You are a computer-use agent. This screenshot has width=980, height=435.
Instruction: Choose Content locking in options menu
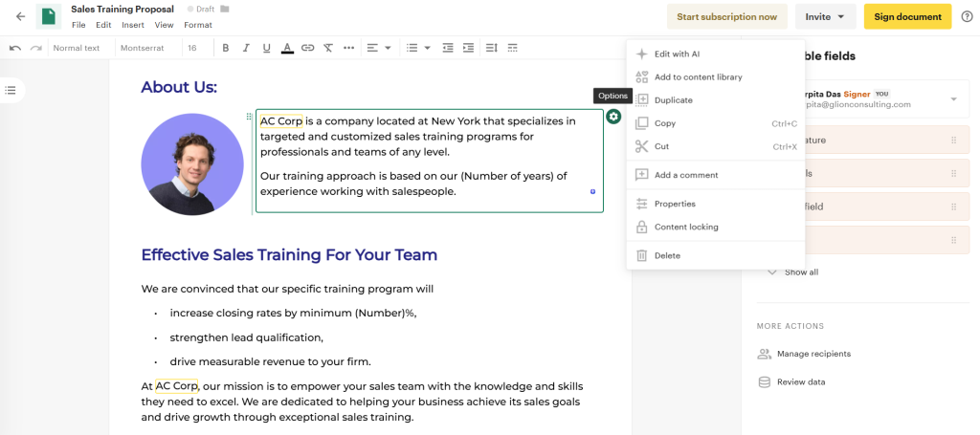(x=685, y=227)
